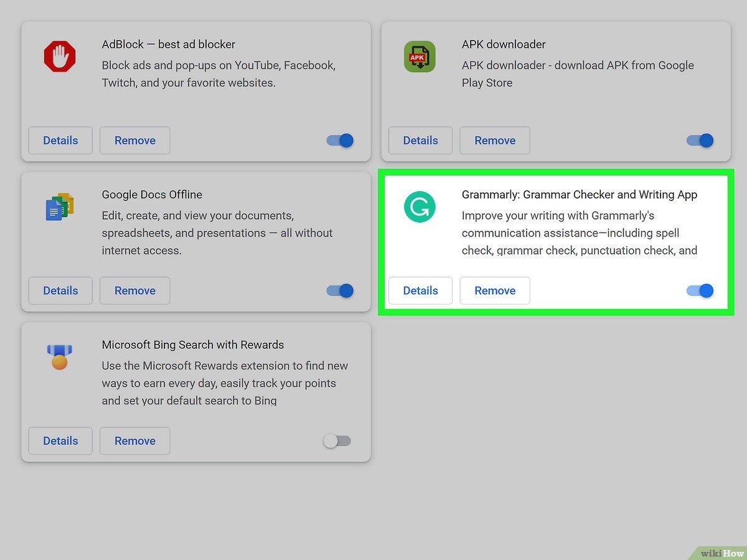
Task: Open Details for AdBlock
Action: click(60, 141)
